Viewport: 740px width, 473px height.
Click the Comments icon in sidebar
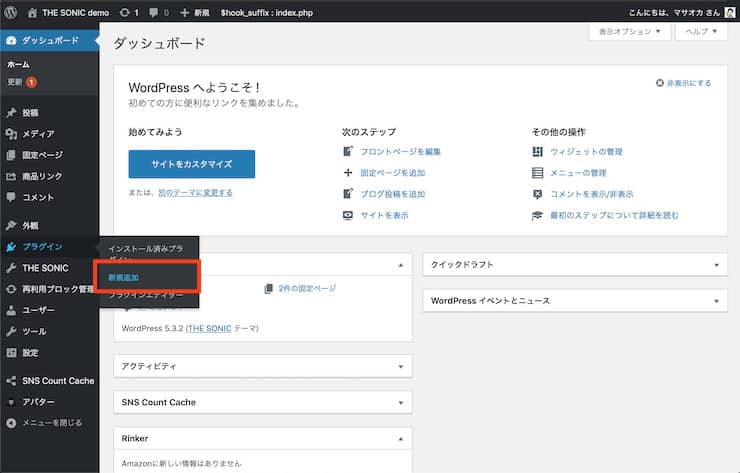(x=11, y=197)
